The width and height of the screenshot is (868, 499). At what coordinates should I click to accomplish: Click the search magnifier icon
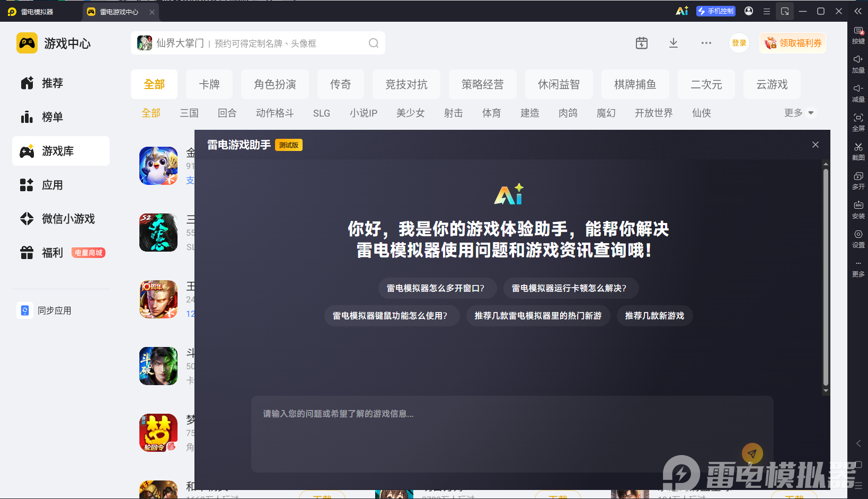[x=374, y=43]
